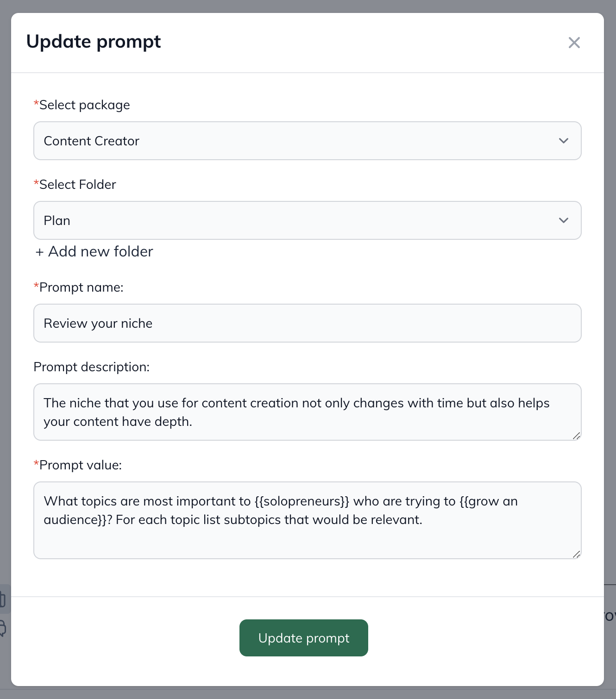Click the chevron arrow in the package selector

(563, 141)
